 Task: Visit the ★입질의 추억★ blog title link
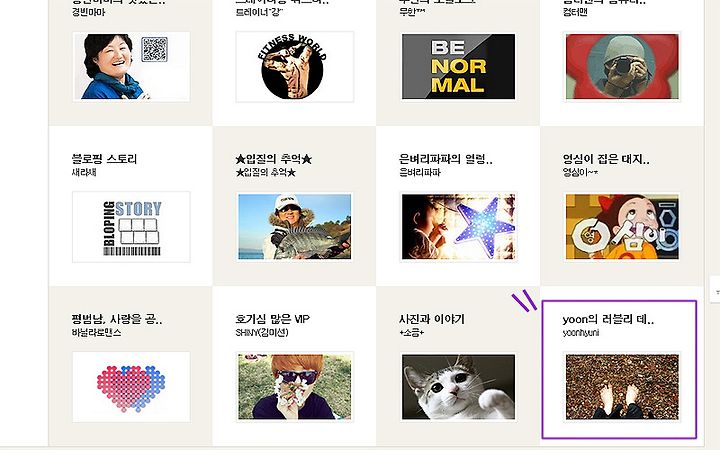[274, 159]
